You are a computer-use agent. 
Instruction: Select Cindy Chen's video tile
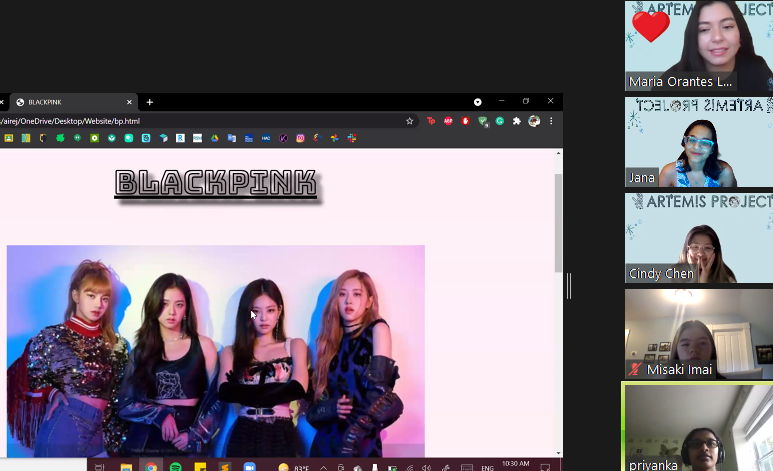[x=699, y=238]
